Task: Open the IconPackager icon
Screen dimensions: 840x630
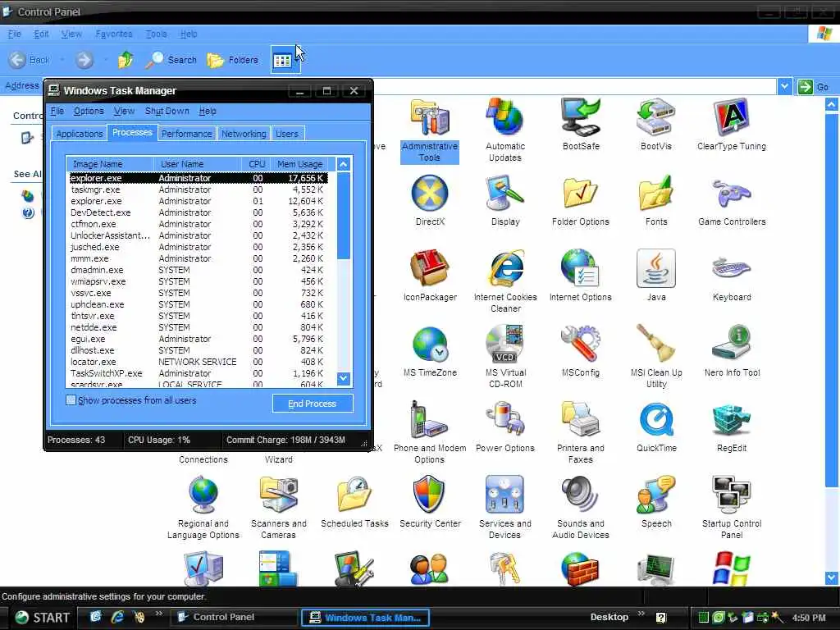Action: 430,276
